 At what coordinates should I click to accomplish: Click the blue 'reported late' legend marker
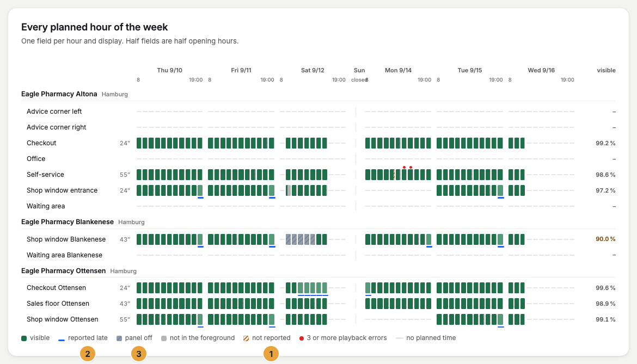62,340
